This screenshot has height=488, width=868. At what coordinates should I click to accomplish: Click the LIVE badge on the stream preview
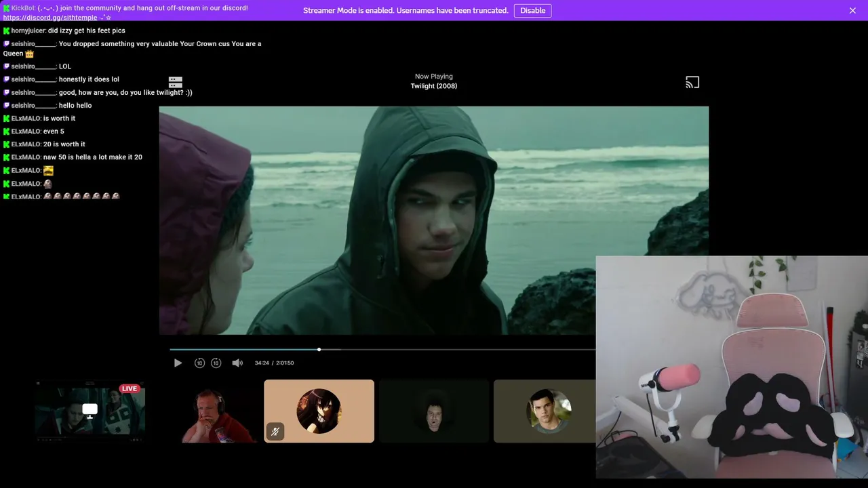tap(130, 389)
